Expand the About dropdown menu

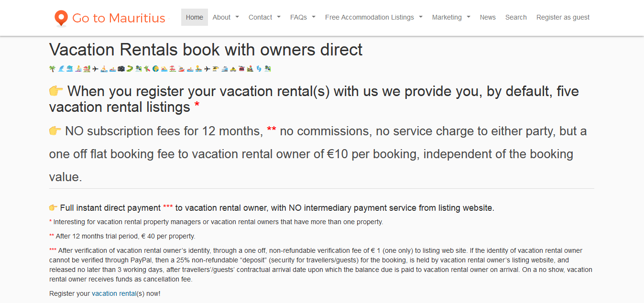pos(226,17)
